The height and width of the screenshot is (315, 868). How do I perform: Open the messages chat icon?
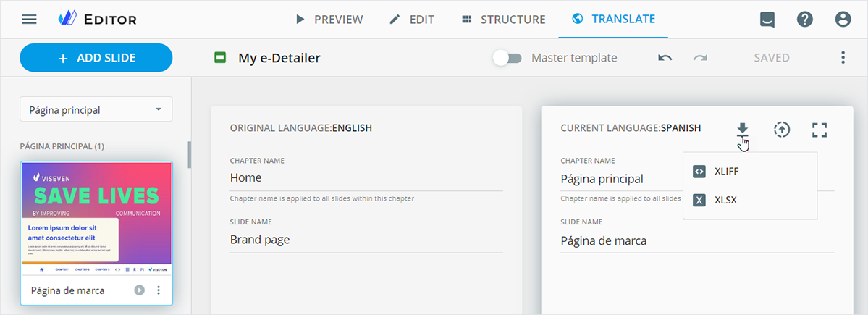pos(767,20)
